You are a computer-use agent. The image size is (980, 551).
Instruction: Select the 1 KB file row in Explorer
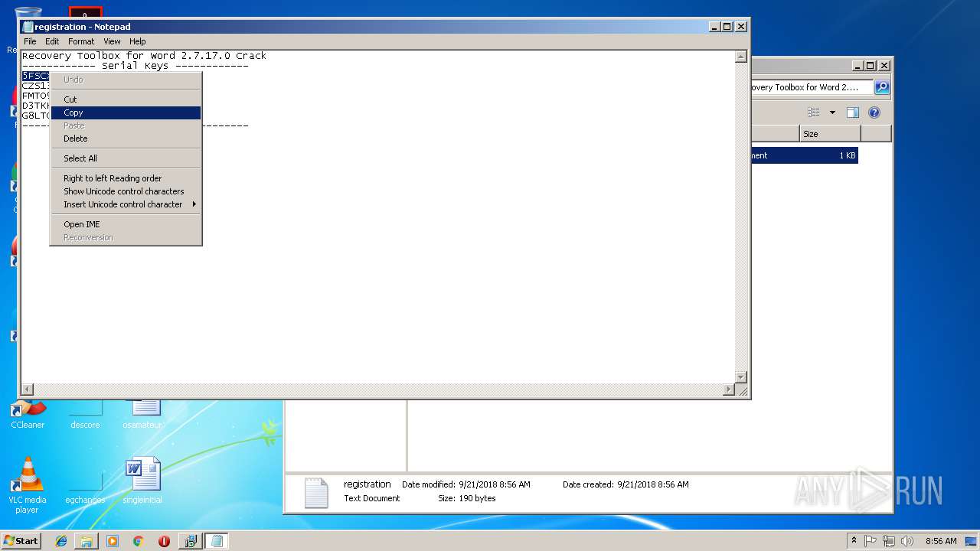click(804, 155)
